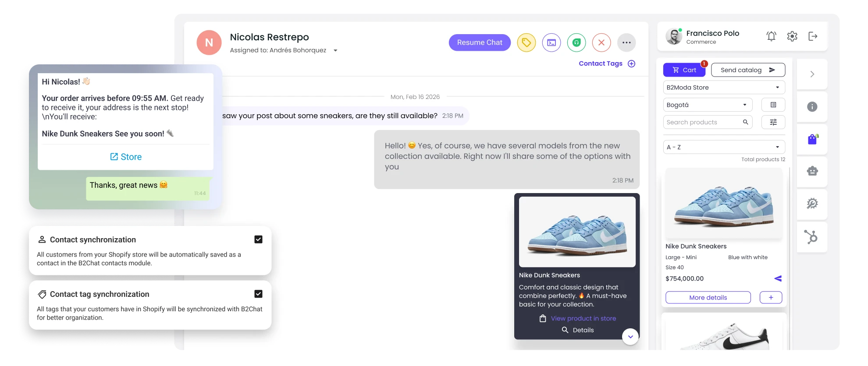Click the sneaker image in the chat message
The height and width of the screenshot is (366, 868).
click(x=577, y=232)
